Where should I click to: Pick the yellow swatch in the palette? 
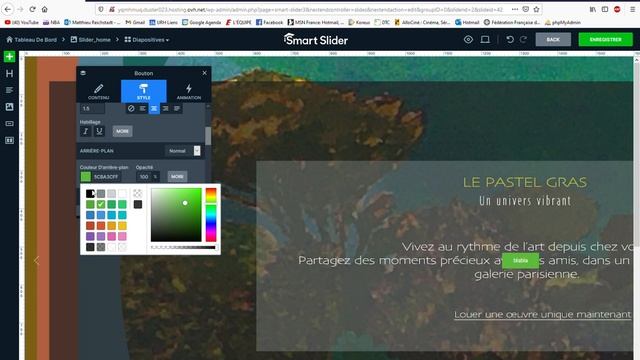122,225
